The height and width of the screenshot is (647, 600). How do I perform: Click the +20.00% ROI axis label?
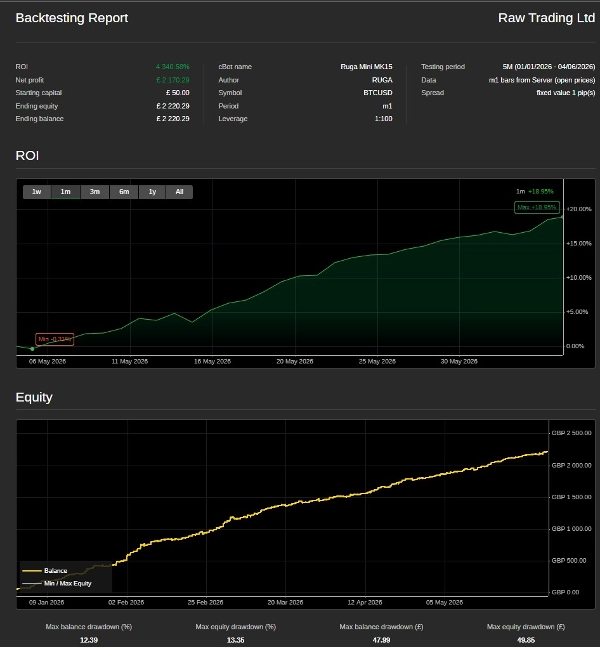[579, 209]
